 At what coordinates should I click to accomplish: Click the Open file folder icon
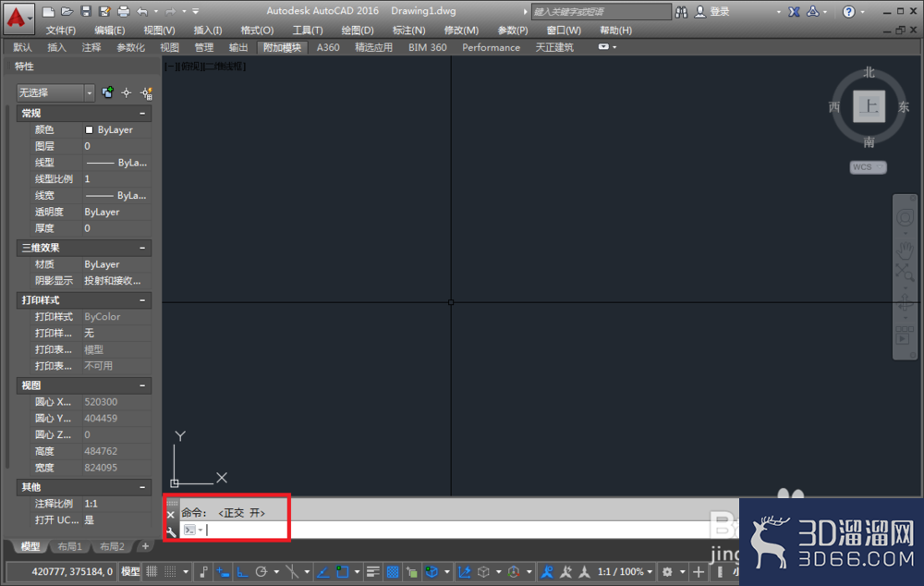tap(67, 11)
